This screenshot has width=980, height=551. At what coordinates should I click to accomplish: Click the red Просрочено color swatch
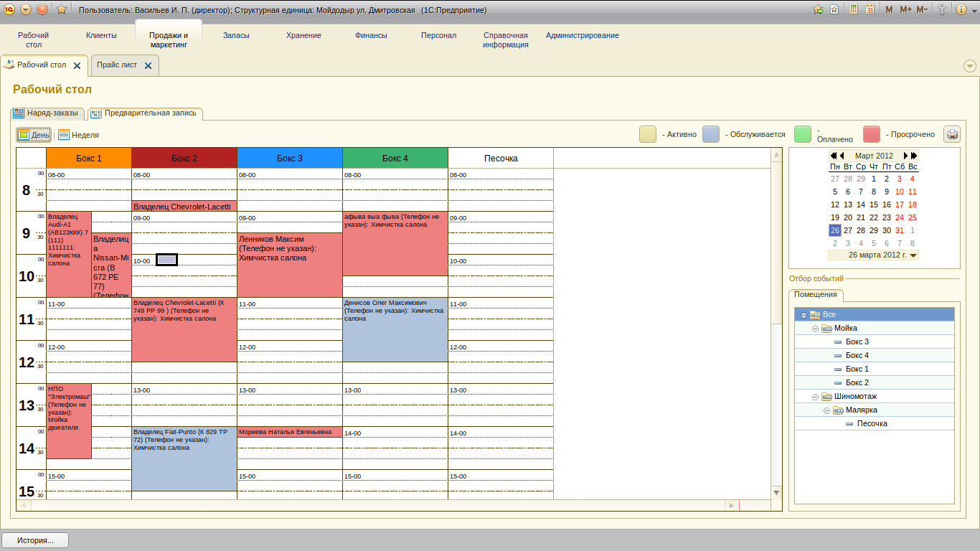pyautogui.click(x=872, y=134)
